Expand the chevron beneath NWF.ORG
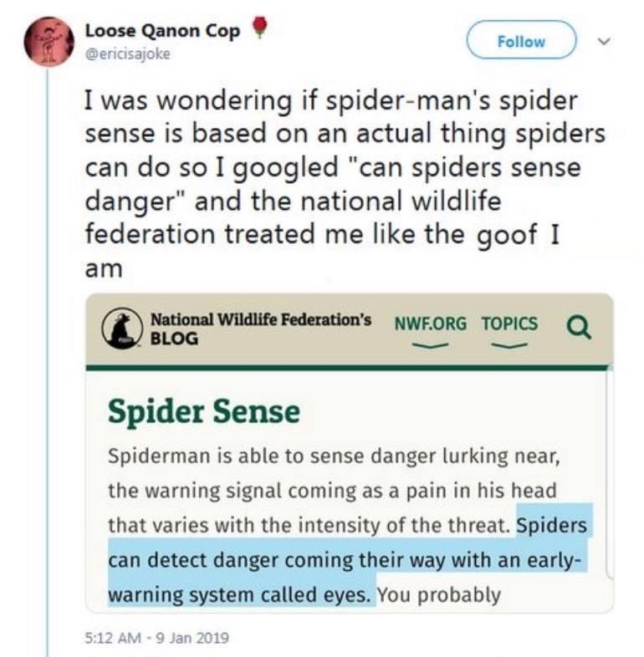This screenshot has height=657, width=644. tap(427, 344)
